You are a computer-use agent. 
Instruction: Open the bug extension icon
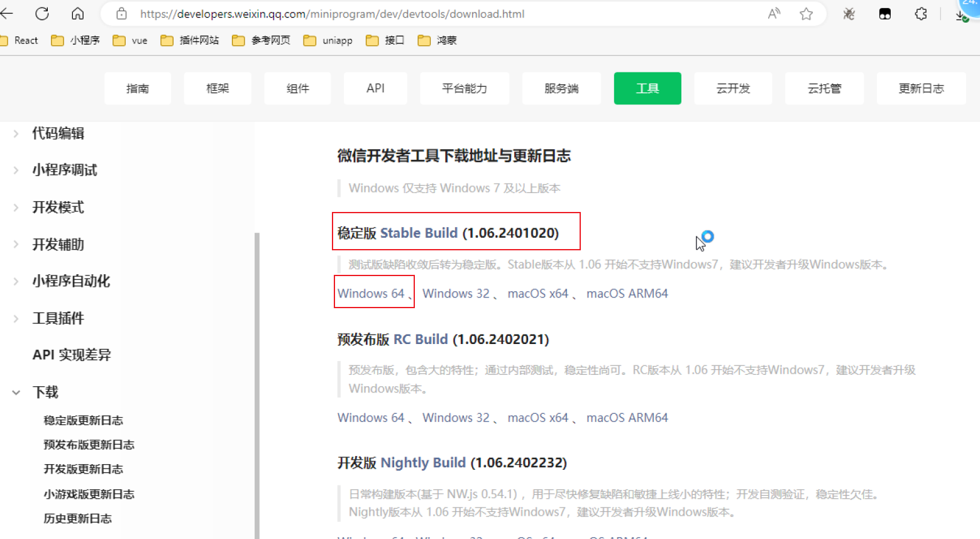tap(849, 14)
